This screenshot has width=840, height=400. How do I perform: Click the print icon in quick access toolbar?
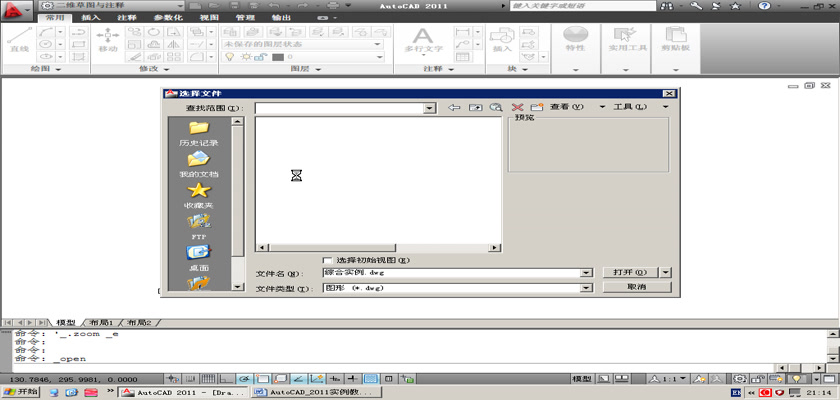point(333,5)
